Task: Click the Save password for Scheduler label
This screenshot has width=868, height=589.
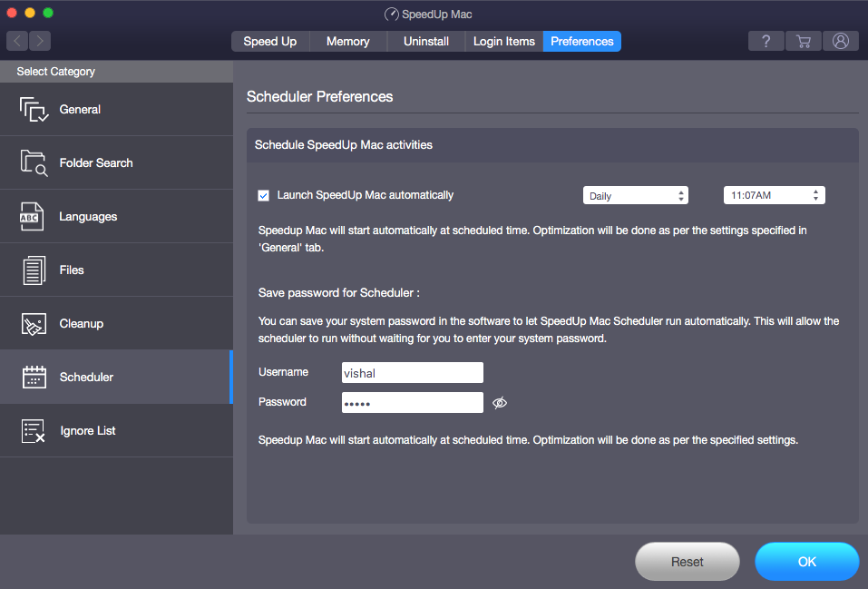Action: (339, 292)
